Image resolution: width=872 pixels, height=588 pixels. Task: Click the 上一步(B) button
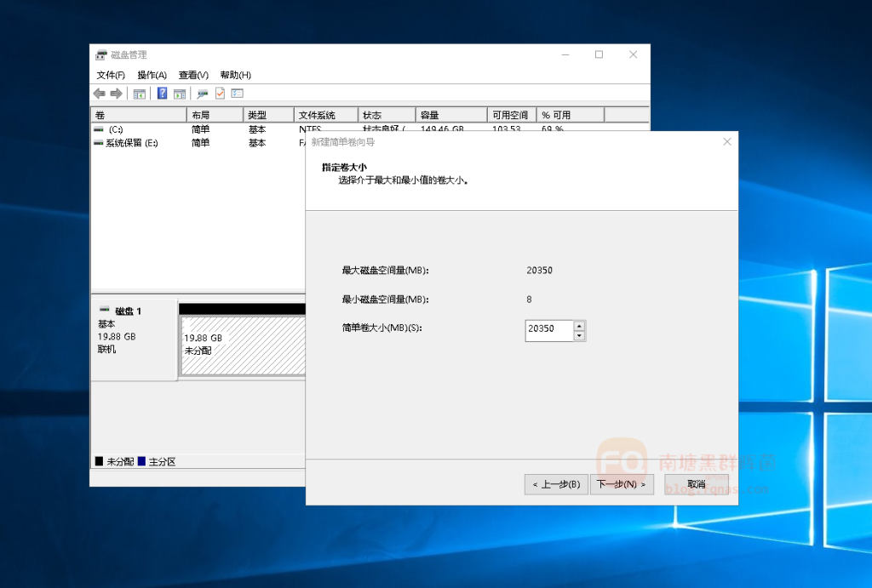coord(556,484)
